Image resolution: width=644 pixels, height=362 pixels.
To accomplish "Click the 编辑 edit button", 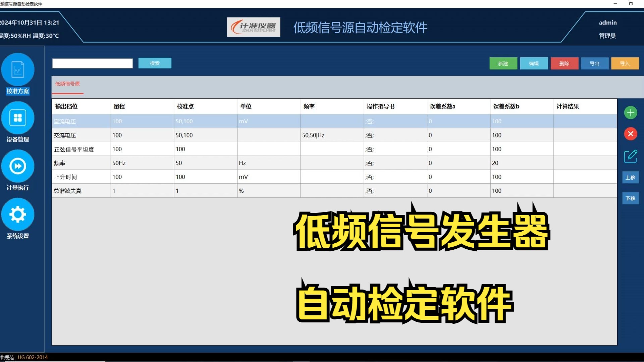I will 534,63.
